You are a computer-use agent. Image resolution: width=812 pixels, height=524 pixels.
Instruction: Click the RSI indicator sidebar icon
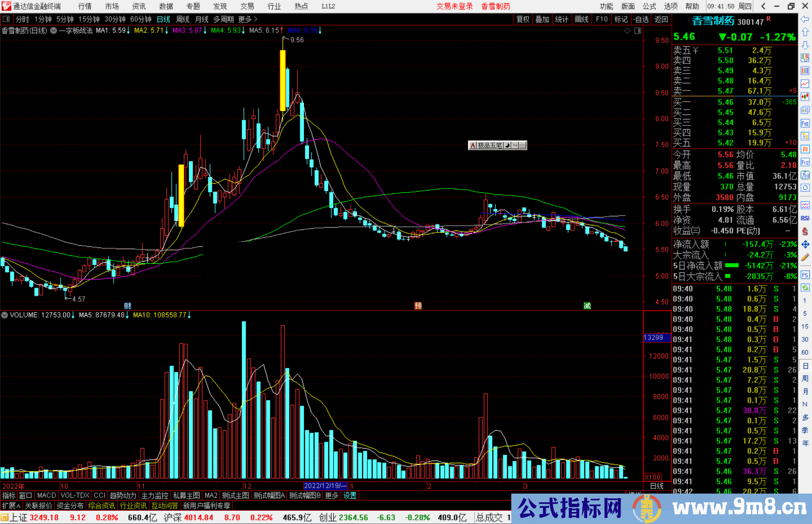pos(804,218)
